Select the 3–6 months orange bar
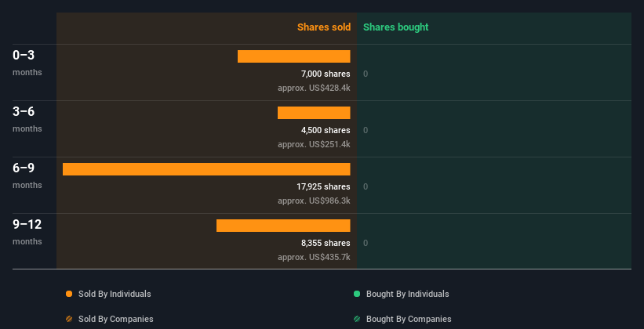 coord(314,113)
